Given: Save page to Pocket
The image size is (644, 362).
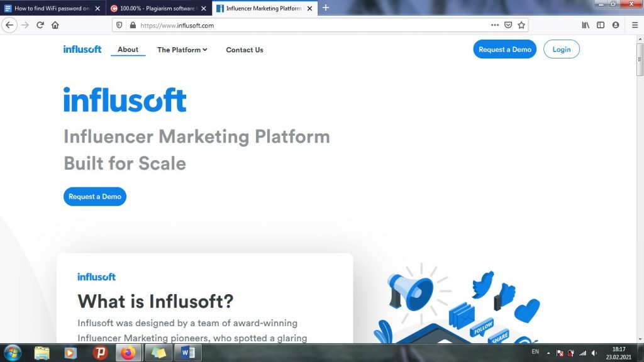Looking at the screenshot, I should point(508,25).
